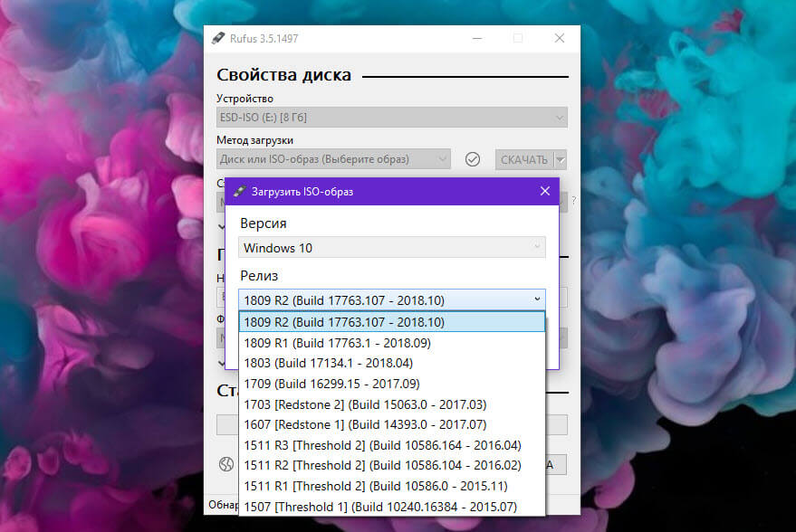This screenshot has height=532, width=796.
Task: Choose 1809 R1 (Build 17763.1 - 2018.09)
Action: click(392, 343)
